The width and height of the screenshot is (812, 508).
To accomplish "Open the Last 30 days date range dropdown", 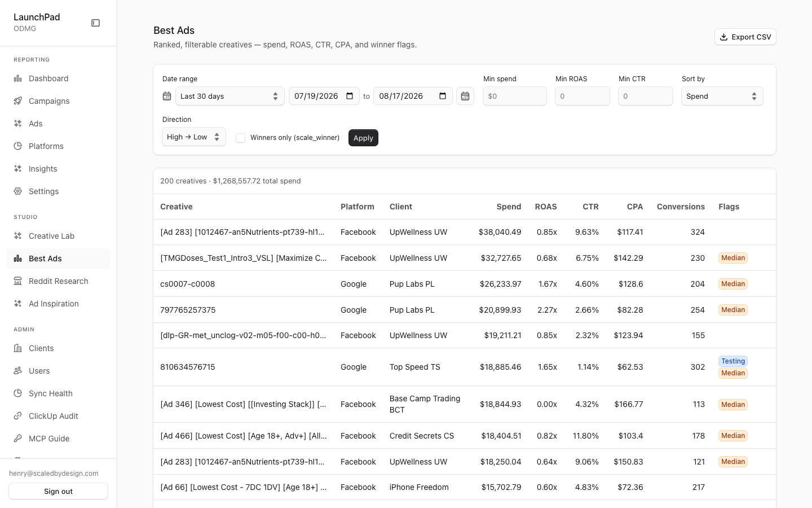I will (230, 96).
